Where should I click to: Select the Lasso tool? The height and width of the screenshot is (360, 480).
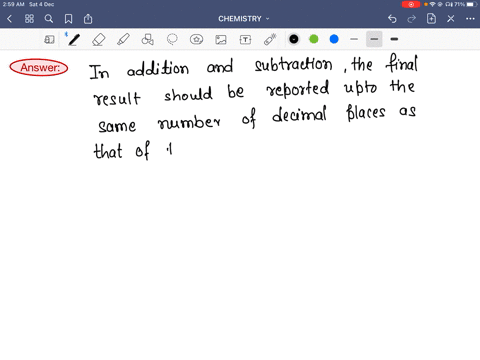[172, 39]
